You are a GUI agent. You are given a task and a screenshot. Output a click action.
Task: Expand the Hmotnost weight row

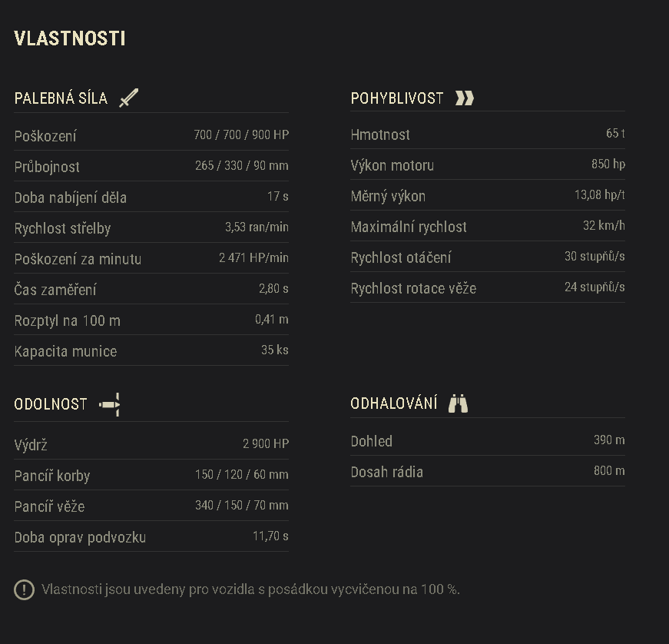(x=380, y=134)
